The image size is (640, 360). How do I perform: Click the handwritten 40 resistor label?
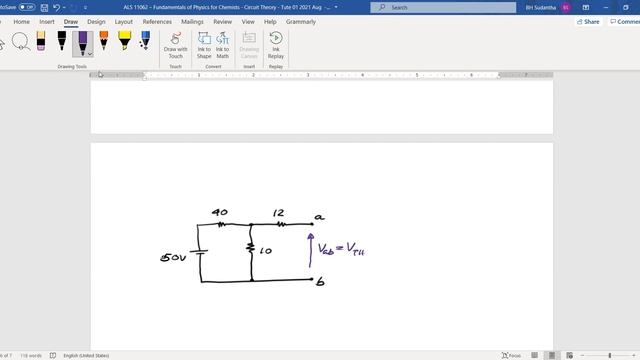pyautogui.click(x=220, y=212)
